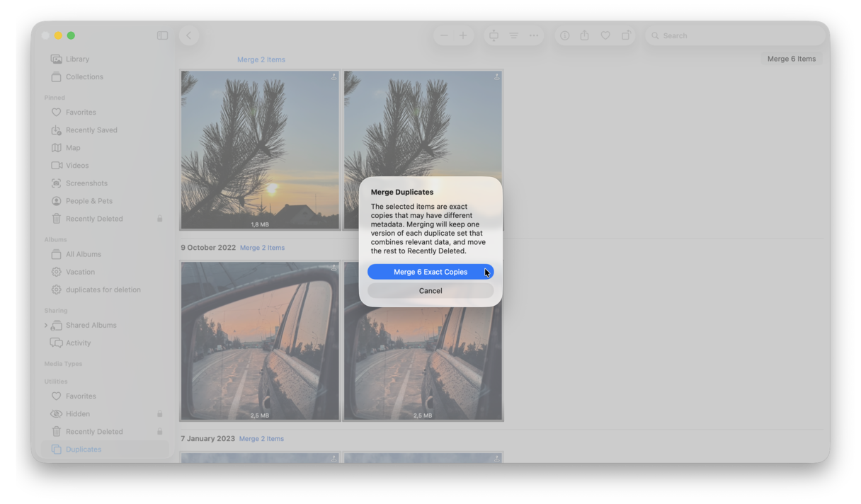Viewport: 861px width, 504px height.
Task: Click Merge 6 Items at top right
Action: tap(791, 59)
